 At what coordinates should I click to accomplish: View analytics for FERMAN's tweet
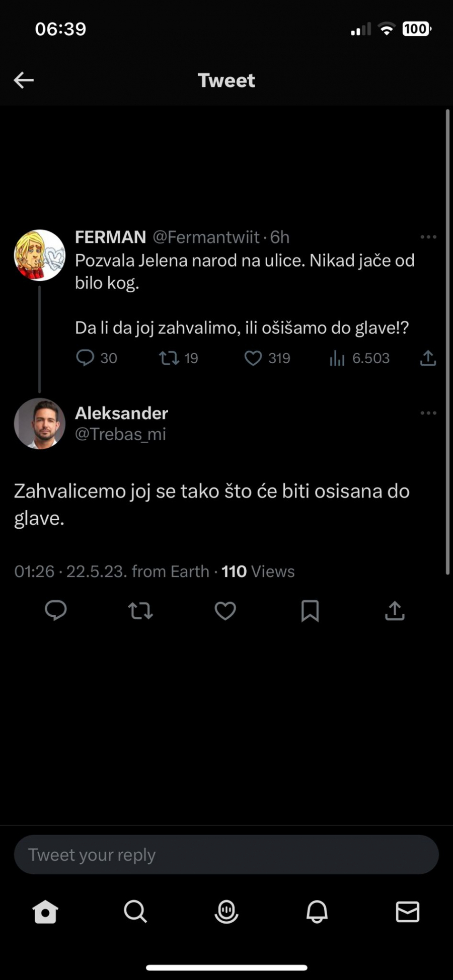click(336, 358)
